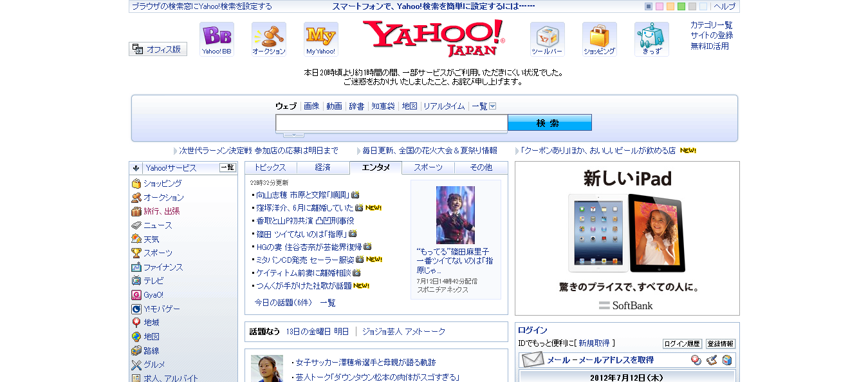Click the notepad pen icon beside メール
The width and height of the screenshot is (868, 382).
tap(712, 360)
